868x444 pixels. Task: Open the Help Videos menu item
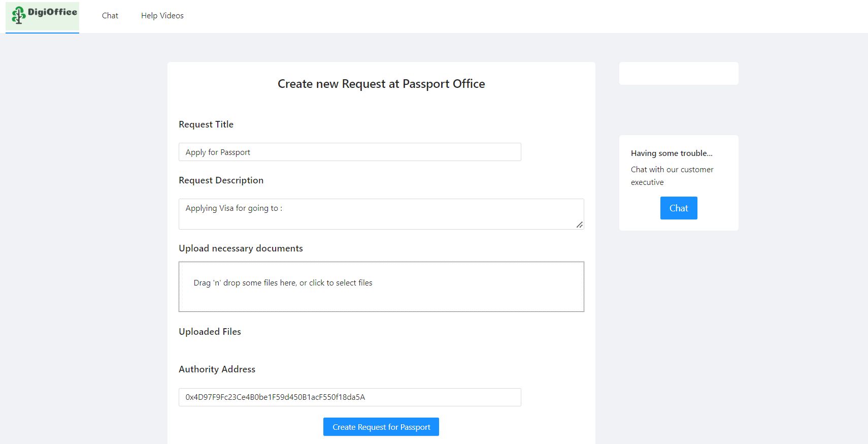tap(162, 16)
